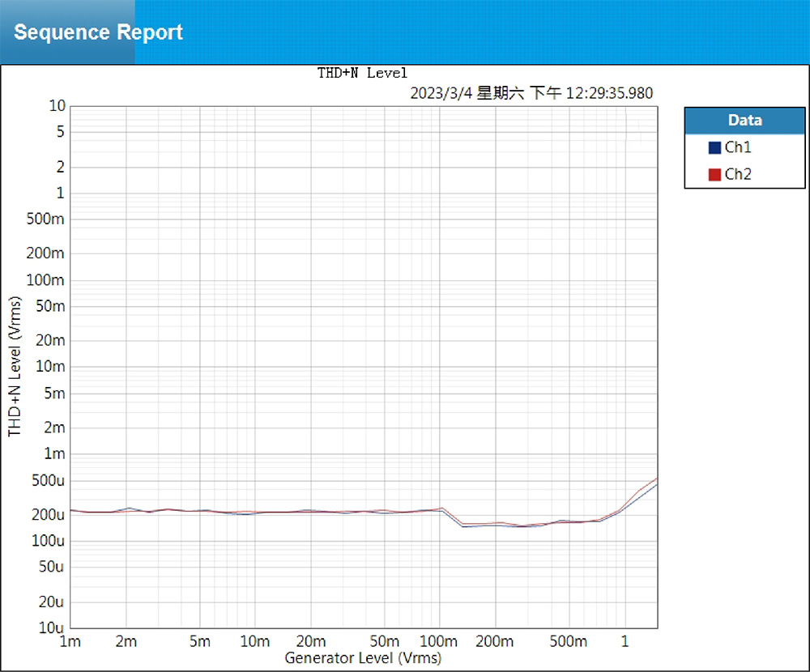
Task: Click the 10u tick on the Y-axis
Action: pos(52,627)
